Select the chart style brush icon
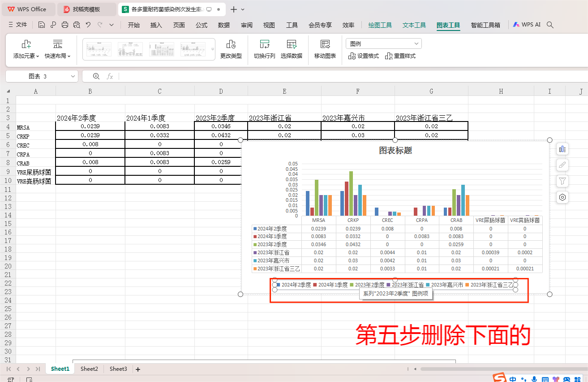The width and height of the screenshot is (588, 382). [x=562, y=165]
